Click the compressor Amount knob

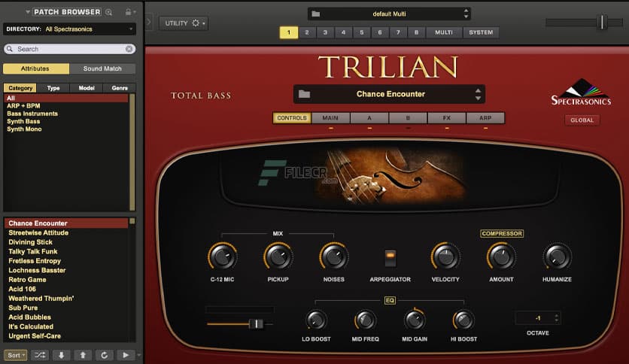click(501, 256)
